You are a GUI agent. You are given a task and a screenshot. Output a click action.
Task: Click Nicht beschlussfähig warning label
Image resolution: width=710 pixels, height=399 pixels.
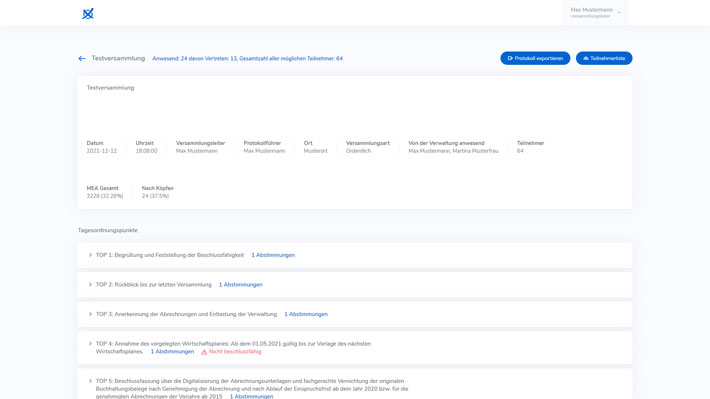pyautogui.click(x=235, y=351)
